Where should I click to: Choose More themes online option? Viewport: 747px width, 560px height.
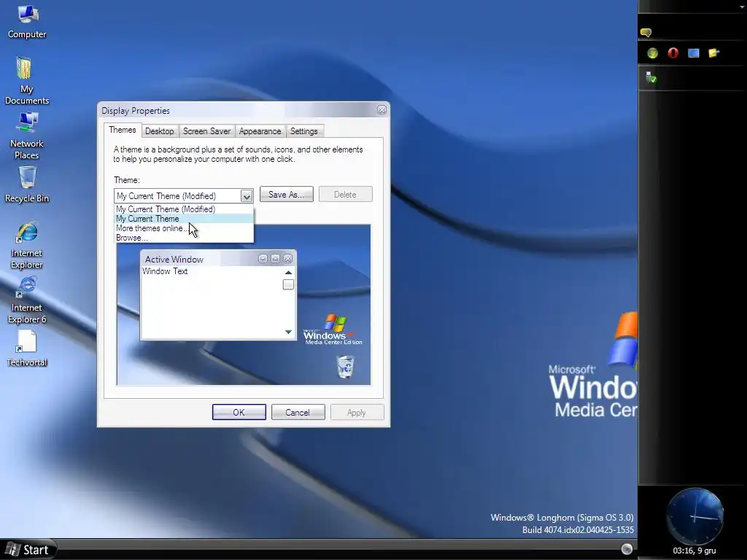point(183,228)
